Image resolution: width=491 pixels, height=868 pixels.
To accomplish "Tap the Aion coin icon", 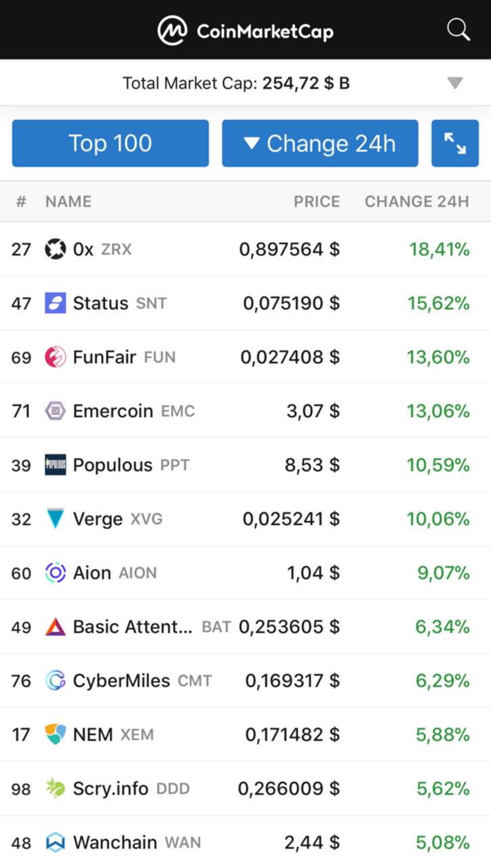I will (x=56, y=573).
